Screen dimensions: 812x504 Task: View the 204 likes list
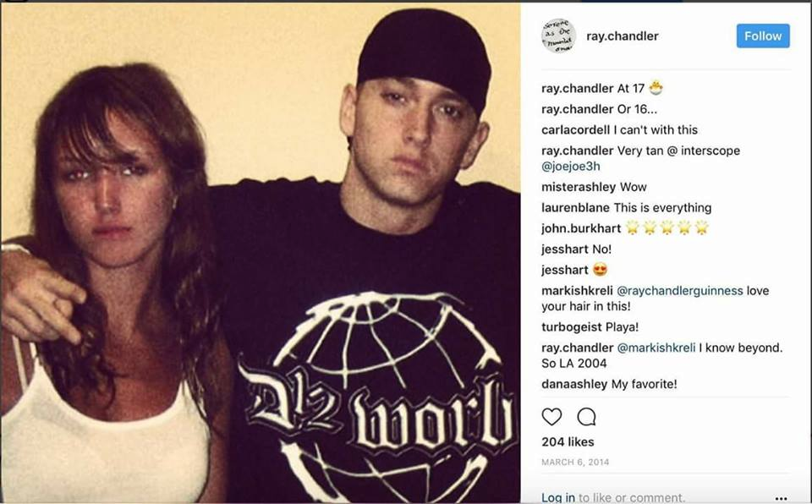point(568,441)
